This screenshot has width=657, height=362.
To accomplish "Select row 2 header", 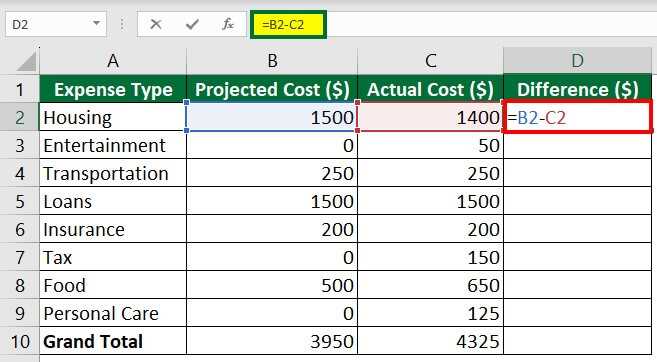I will click(20, 117).
